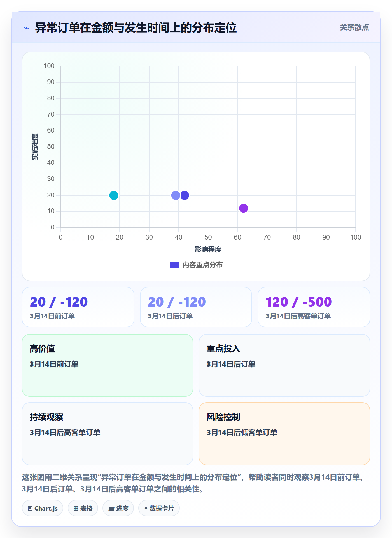Select the light blue scatter point
The height and width of the screenshot is (538, 392).
(x=176, y=195)
